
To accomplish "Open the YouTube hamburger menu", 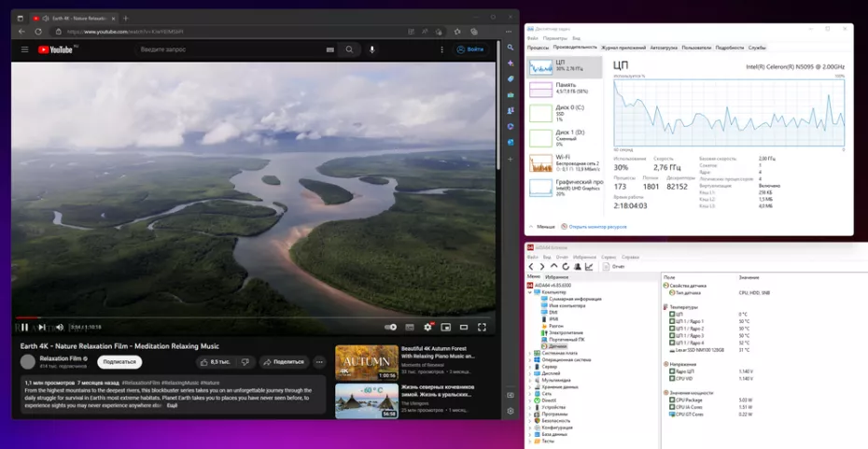I will pos(24,49).
